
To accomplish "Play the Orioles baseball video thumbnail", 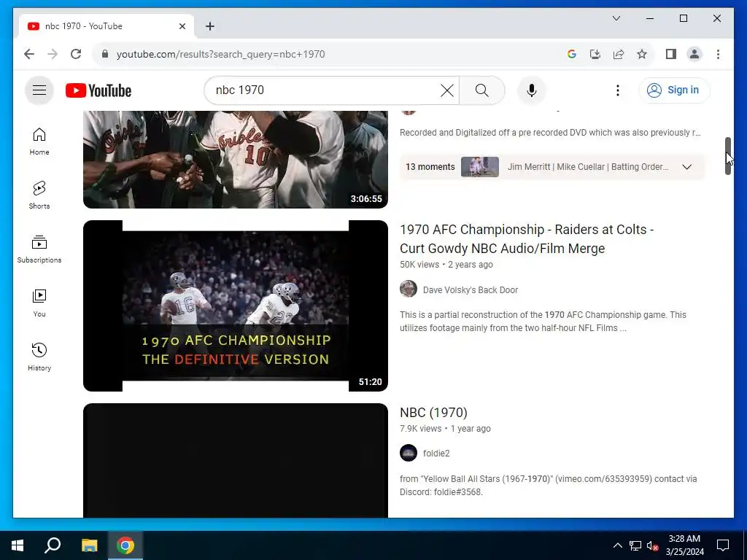I will tap(236, 160).
